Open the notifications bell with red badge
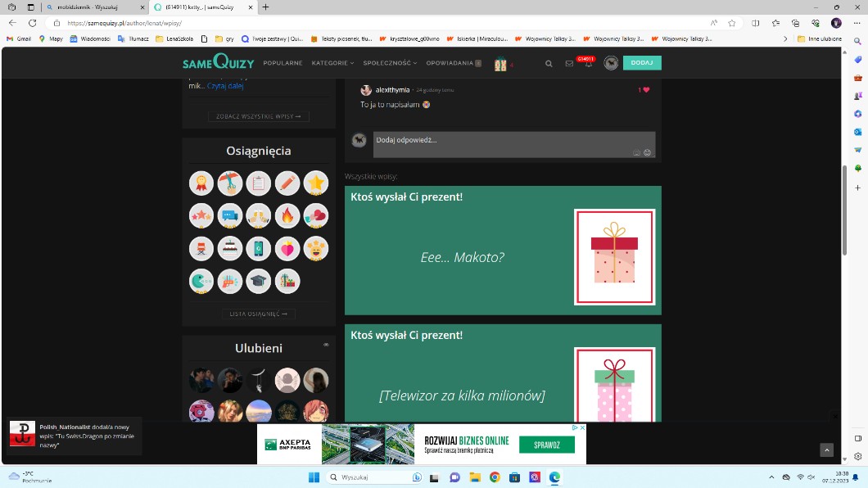The image size is (868, 488). click(588, 63)
